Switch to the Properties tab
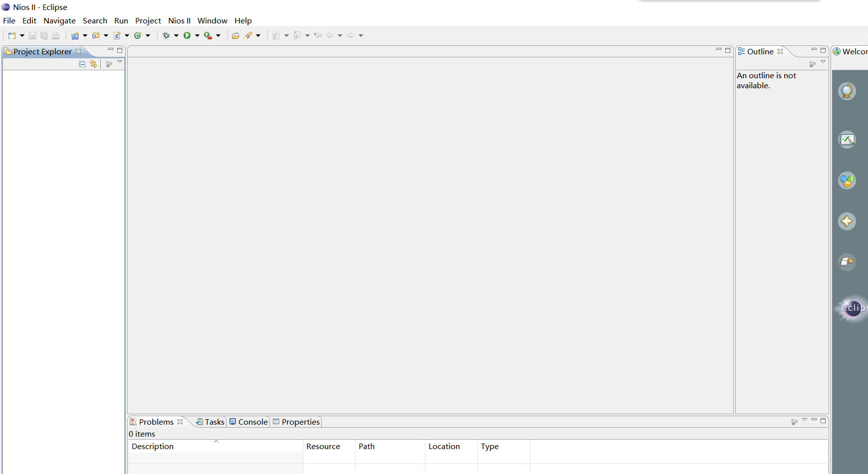The height and width of the screenshot is (474, 868). click(296, 422)
